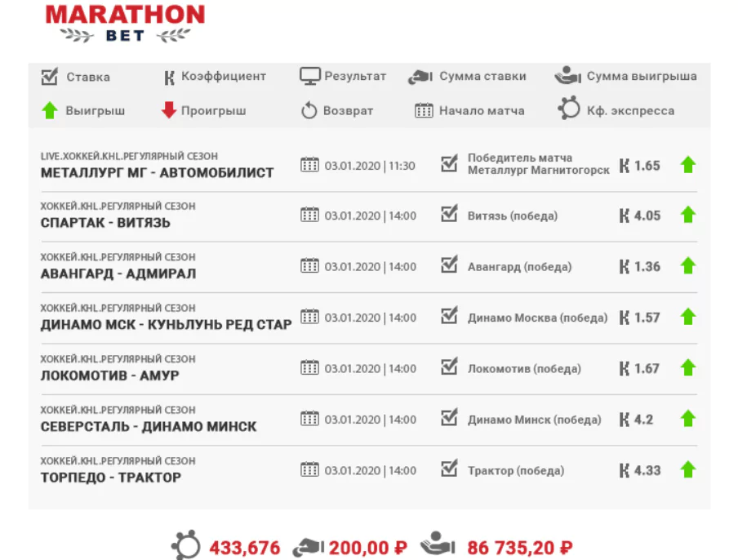The width and height of the screenshot is (738, 560).
Task: Click bet checkmark for Металлург Магнитогорск
Action: coord(449,162)
